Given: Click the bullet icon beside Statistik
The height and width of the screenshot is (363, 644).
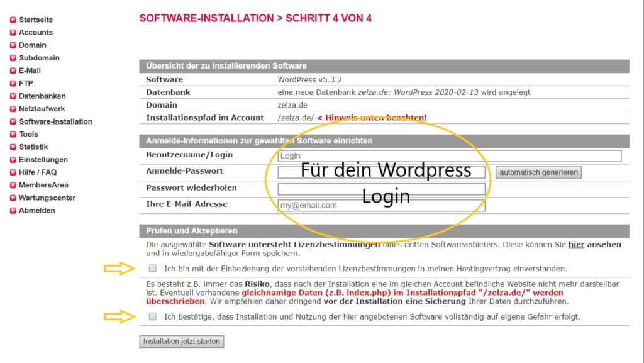Looking at the screenshot, I should (x=13, y=147).
